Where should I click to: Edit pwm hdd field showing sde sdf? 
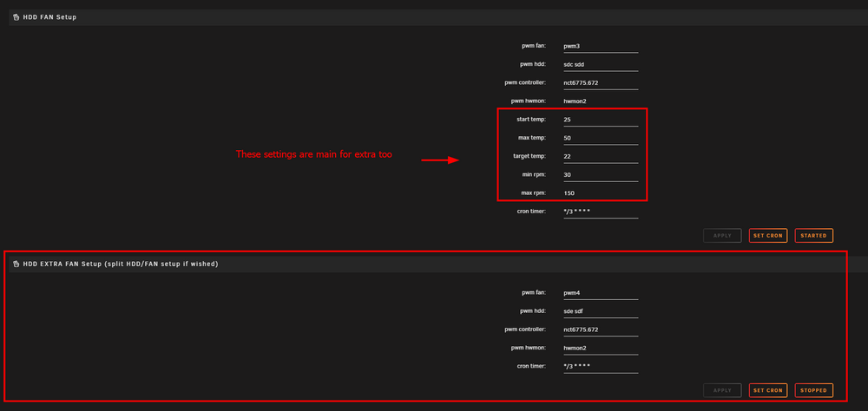pos(601,311)
